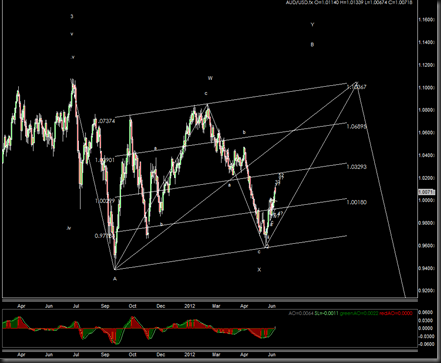Click the Mar label on the oscillator time axis
The image size is (441, 363).
(216, 355)
